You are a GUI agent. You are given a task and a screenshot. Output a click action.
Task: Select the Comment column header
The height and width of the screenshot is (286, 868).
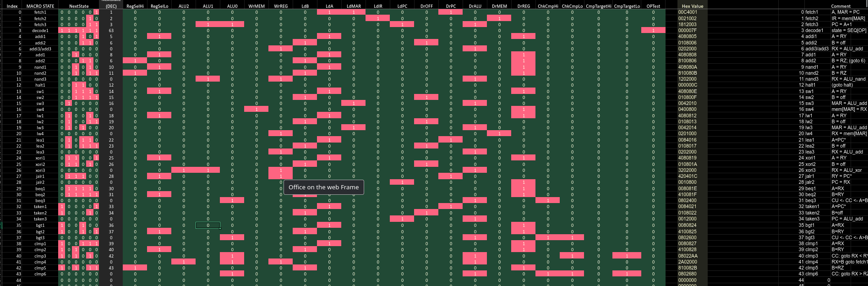coord(841,6)
